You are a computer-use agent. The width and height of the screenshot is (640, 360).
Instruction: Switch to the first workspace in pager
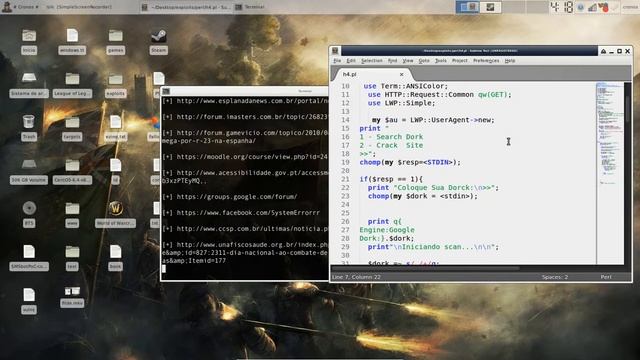point(467,7)
